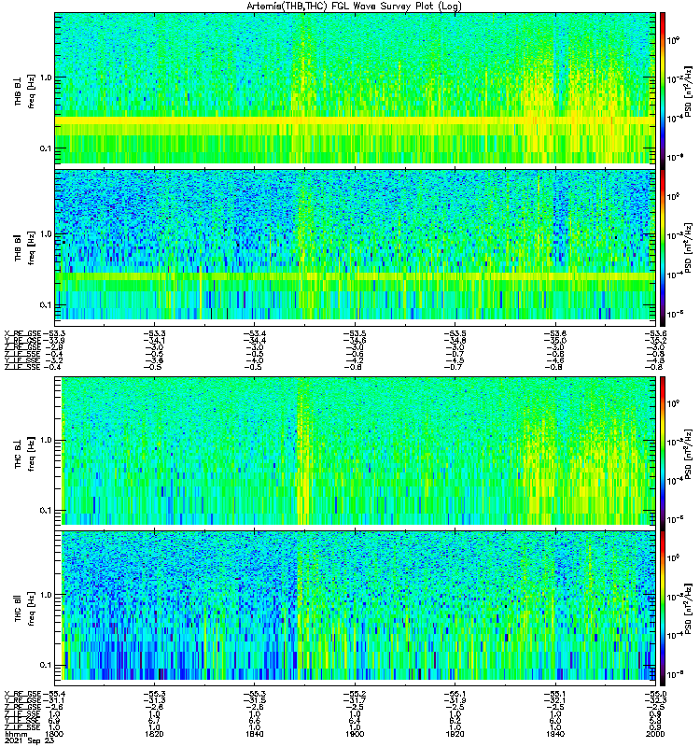Click the '2000' time label
Viewport: 700px width, 747px height.
pyautogui.click(x=655, y=734)
